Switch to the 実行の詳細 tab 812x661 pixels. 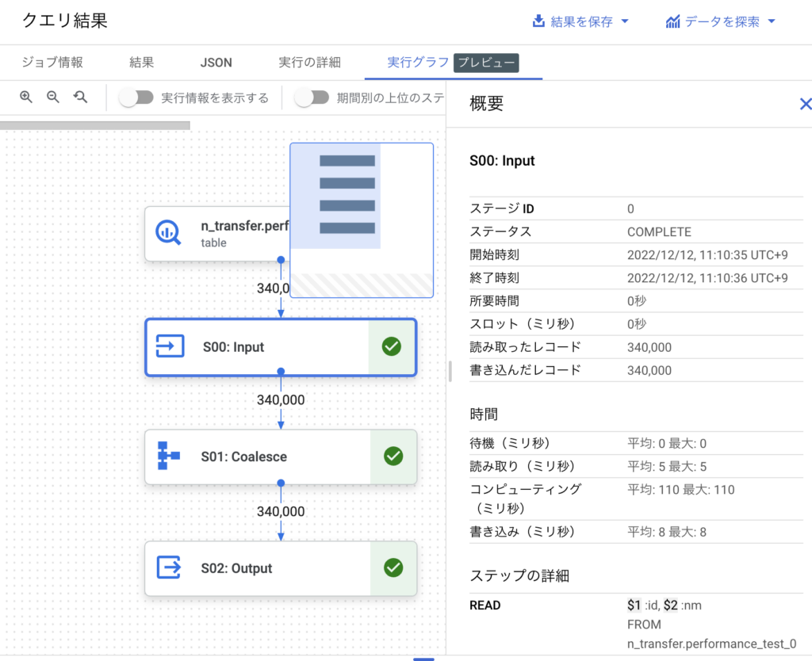pyautogui.click(x=309, y=63)
